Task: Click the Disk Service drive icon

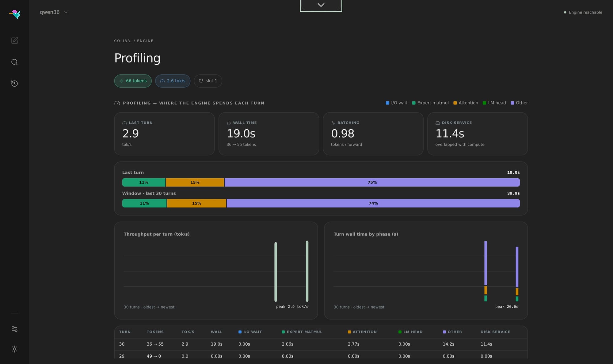Action: click(438, 123)
